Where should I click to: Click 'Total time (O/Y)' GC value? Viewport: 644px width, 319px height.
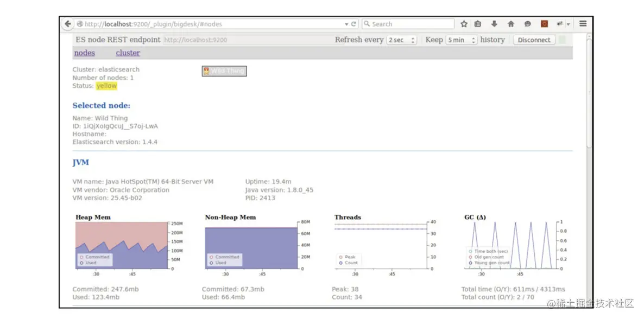pyautogui.click(x=513, y=290)
